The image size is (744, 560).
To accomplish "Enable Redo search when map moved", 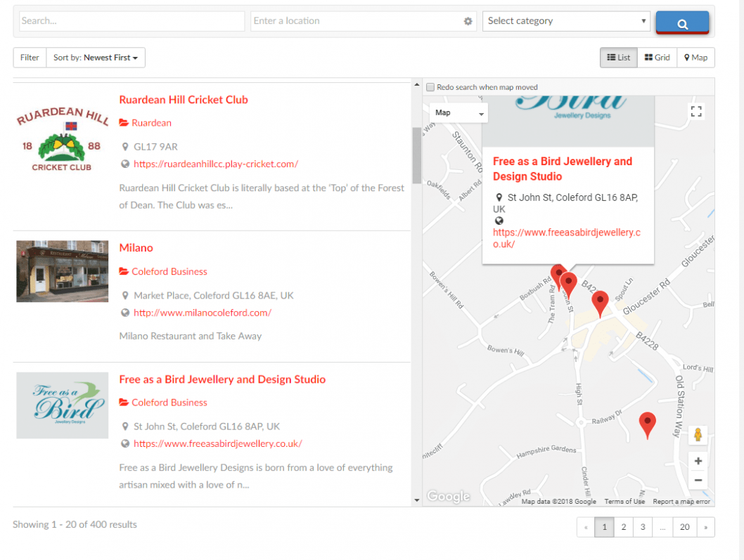I will [x=430, y=87].
